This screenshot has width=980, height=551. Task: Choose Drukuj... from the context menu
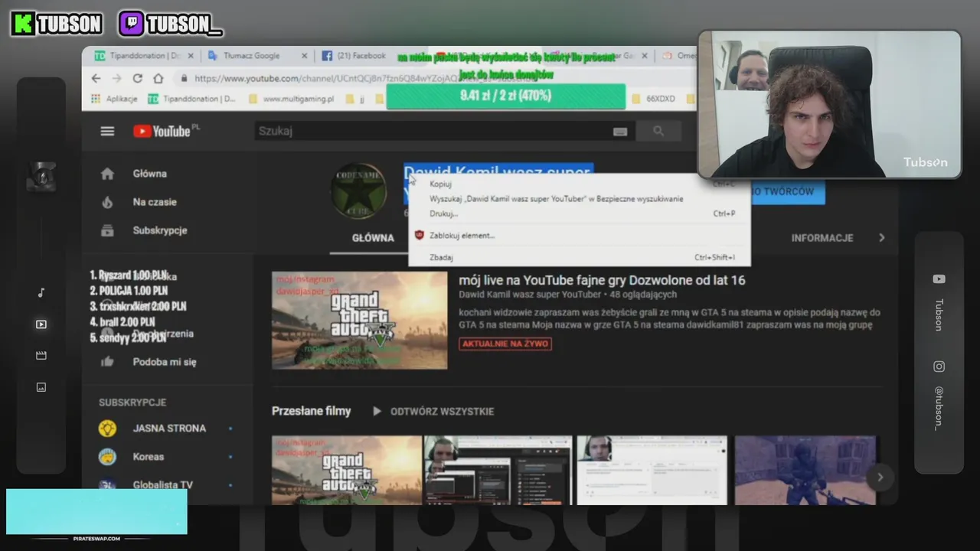(580, 214)
